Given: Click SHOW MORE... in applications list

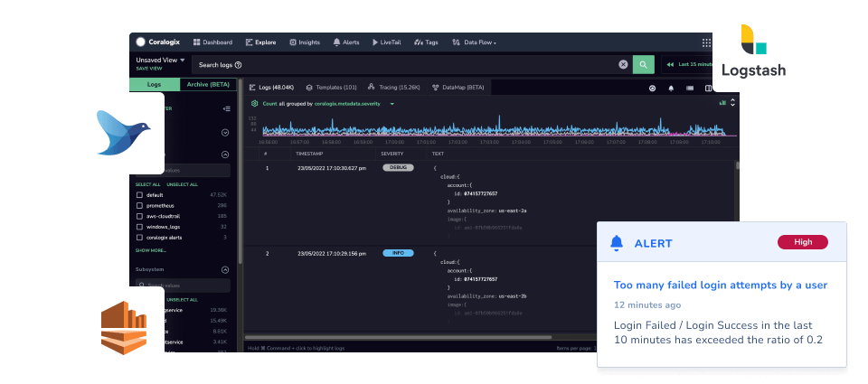Looking at the screenshot, I should [x=151, y=250].
